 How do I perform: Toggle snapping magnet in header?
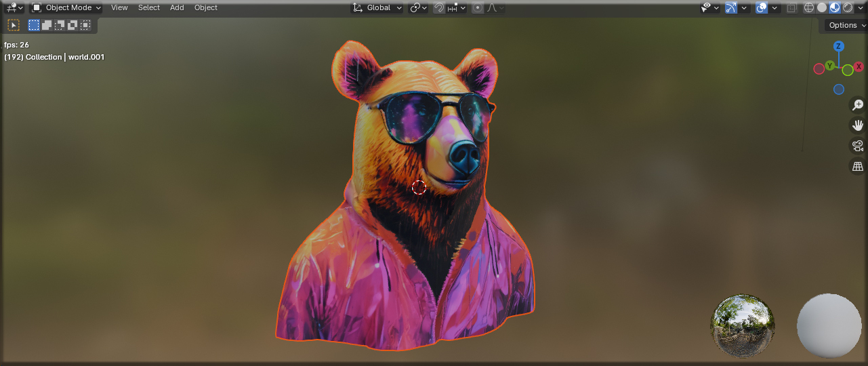pos(439,7)
